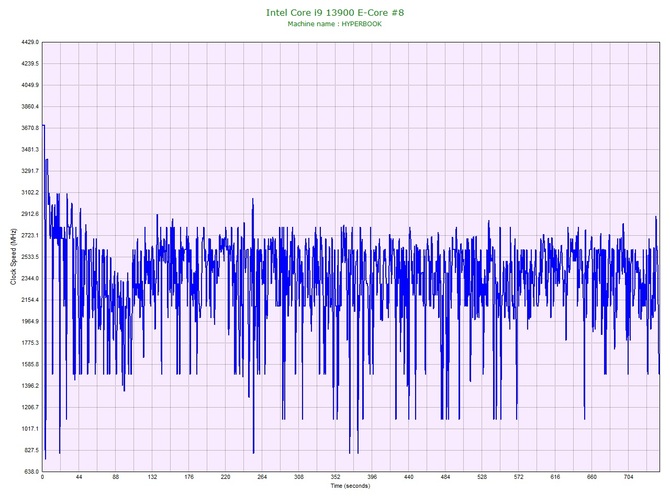Click the 3860.4 y-axis value
670x503 pixels.
pyautogui.click(x=30, y=106)
